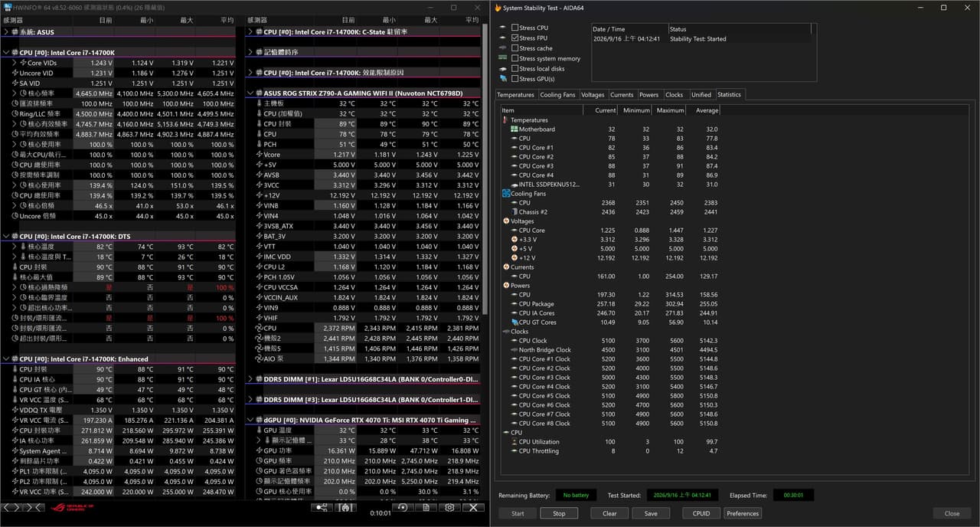Click the HWiNFO app icon in title bar
The width and height of the screenshot is (980, 527).
[x=7, y=8]
